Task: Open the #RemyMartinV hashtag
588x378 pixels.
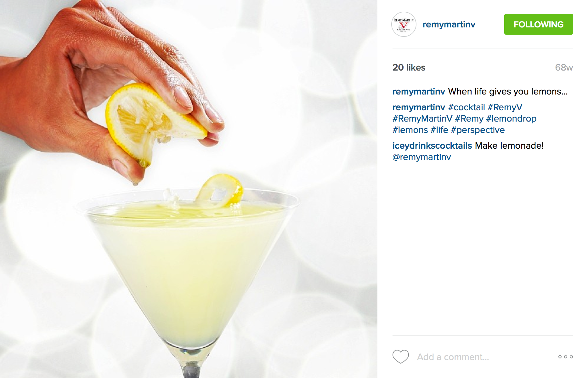Action: 422,119
